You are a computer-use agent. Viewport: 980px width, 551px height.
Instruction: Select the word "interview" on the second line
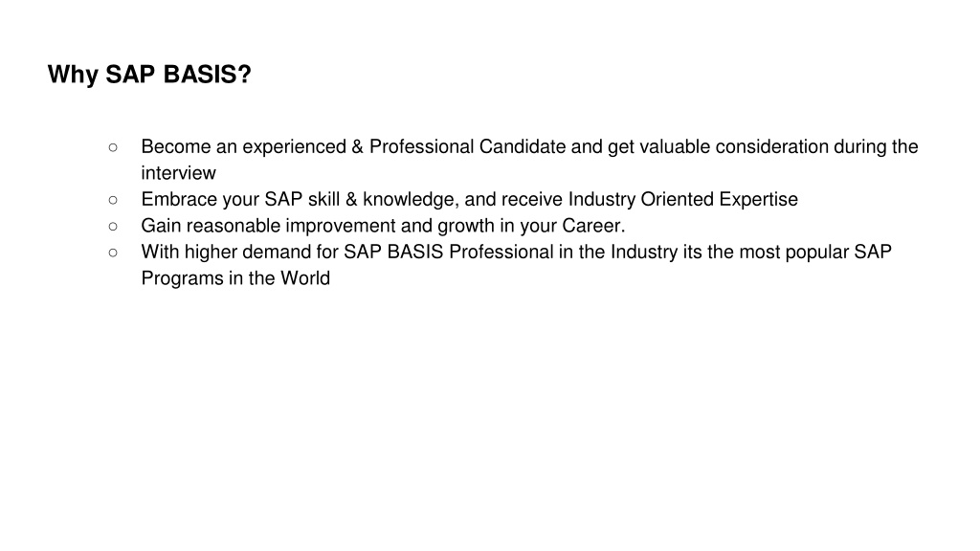[178, 173]
